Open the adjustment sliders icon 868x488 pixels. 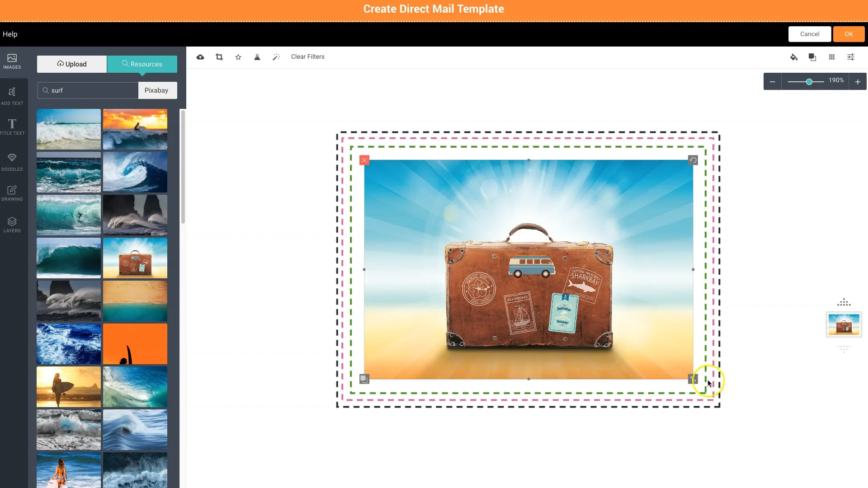coord(851,57)
